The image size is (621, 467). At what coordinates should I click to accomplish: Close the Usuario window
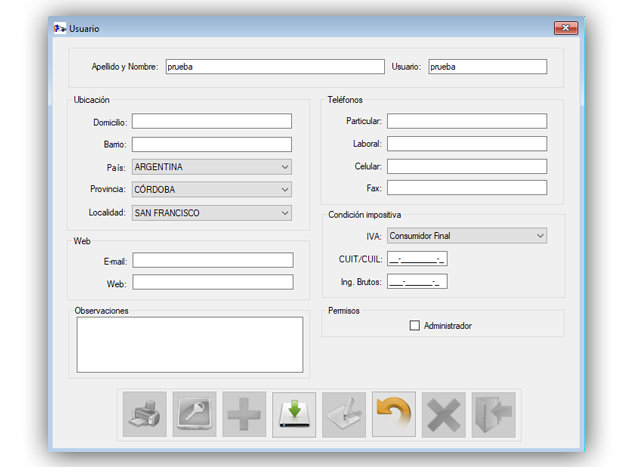point(566,28)
